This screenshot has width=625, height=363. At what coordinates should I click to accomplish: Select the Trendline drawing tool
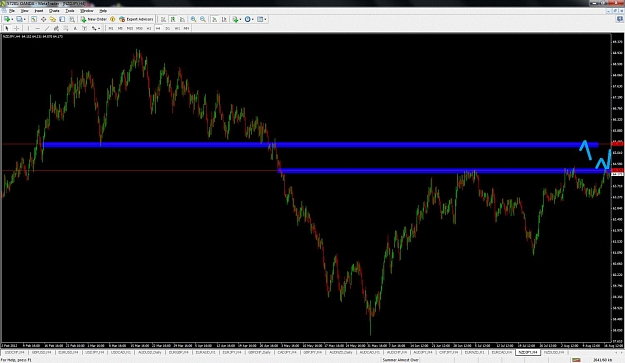tap(47, 28)
